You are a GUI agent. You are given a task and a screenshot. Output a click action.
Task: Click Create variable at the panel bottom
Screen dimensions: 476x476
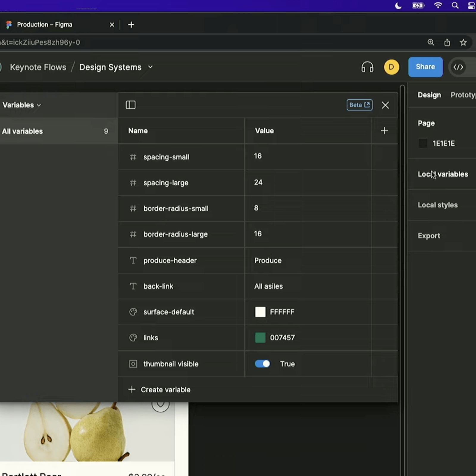click(165, 389)
